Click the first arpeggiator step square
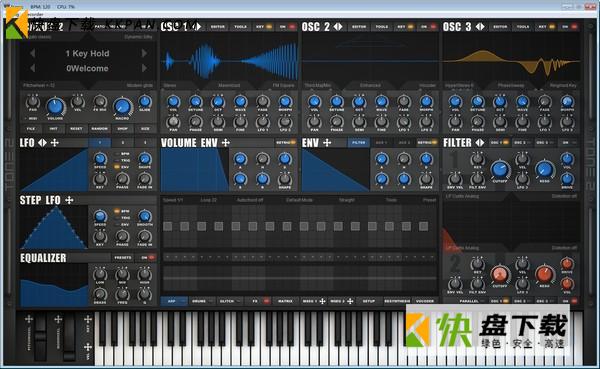 (167, 226)
